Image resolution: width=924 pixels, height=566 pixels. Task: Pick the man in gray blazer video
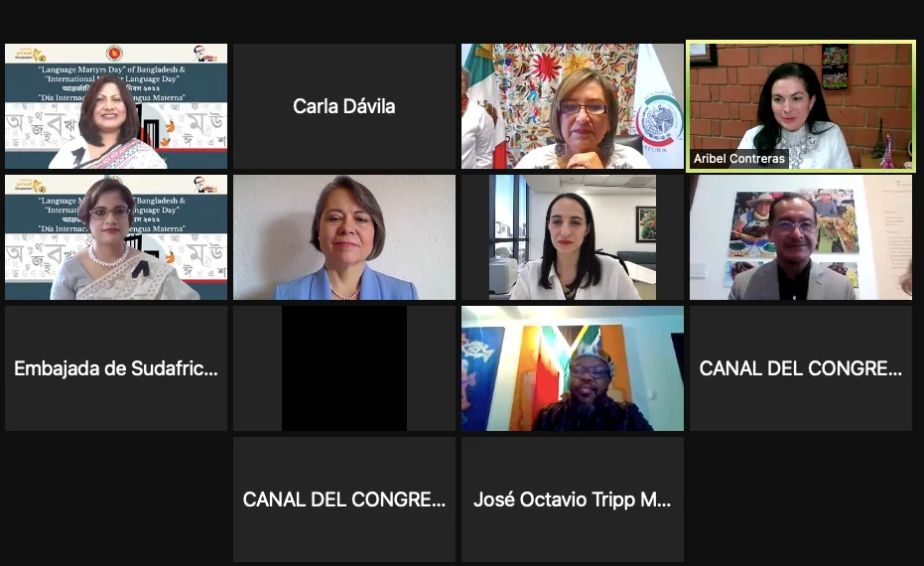(801, 237)
